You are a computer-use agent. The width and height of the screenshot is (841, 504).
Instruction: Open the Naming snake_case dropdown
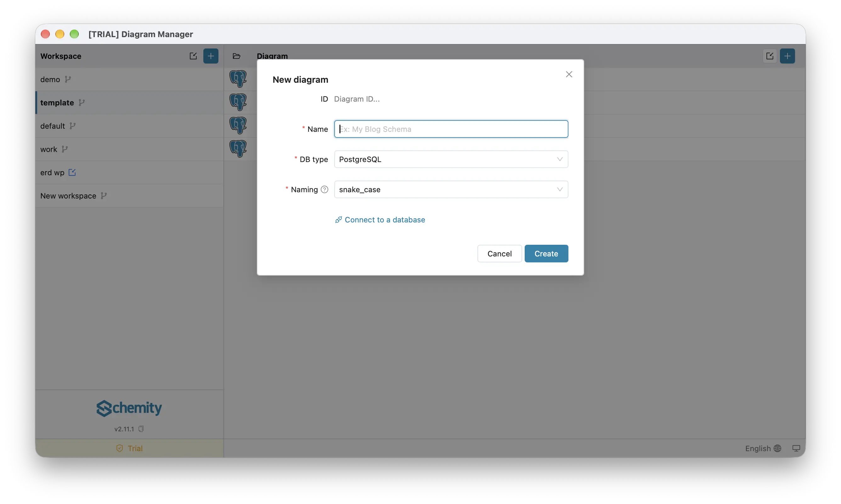pos(451,189)
